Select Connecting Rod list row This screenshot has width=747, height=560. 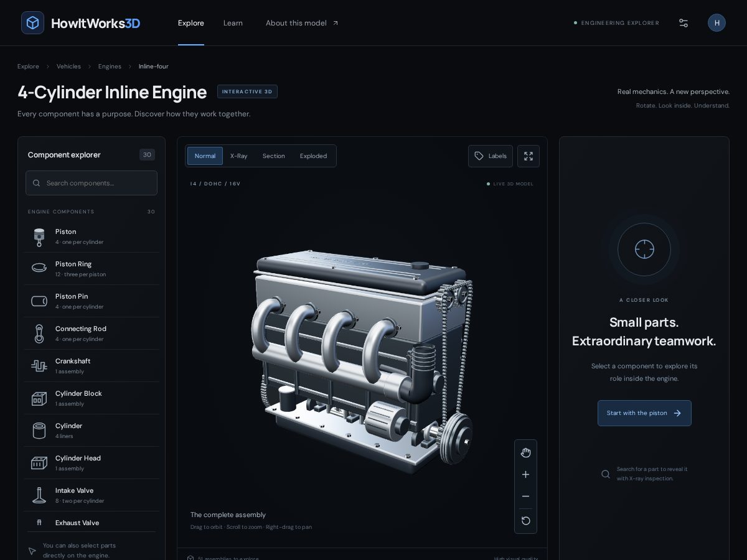[92, 334]
